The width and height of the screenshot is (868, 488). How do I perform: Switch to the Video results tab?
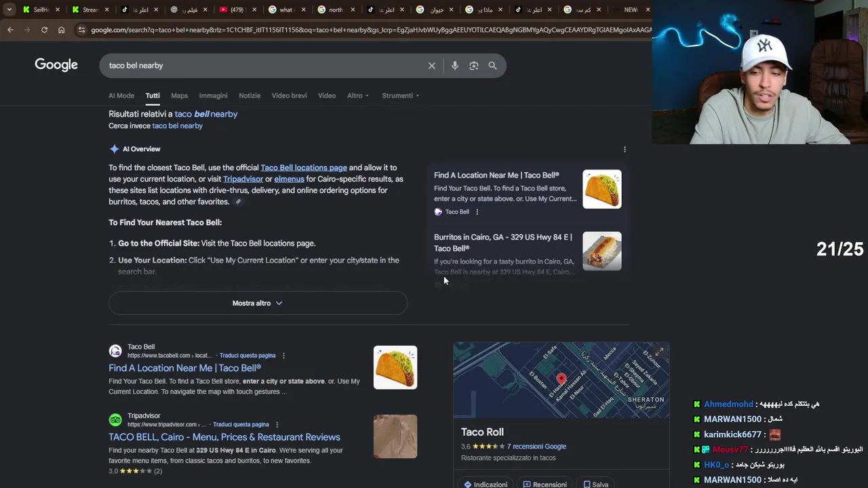click(x=327, y=96)
